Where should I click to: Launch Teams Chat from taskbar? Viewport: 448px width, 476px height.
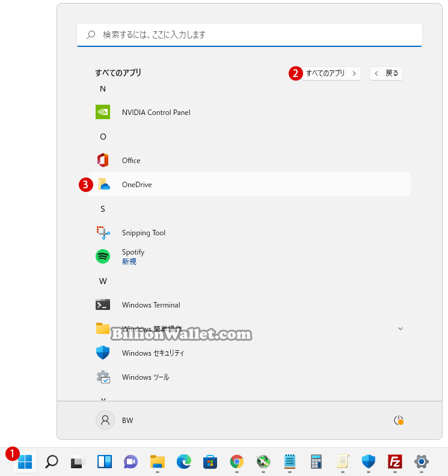(x=130, y=462)
